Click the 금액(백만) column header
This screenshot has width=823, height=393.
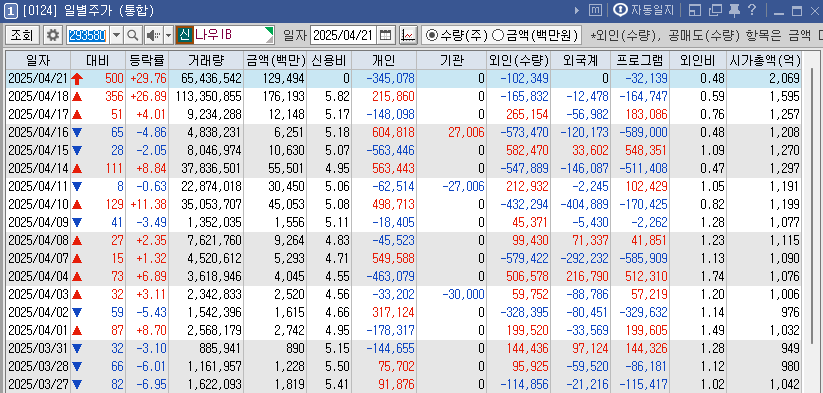(275, 60)
